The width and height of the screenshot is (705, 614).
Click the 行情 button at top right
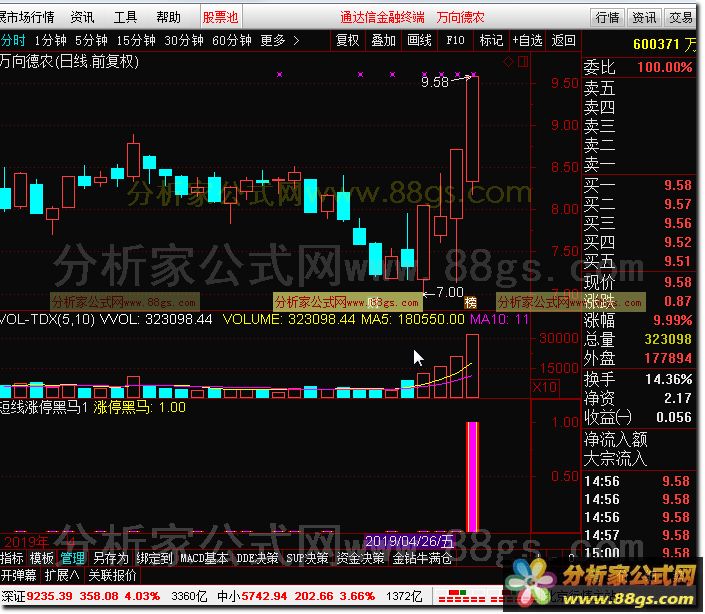607,18
